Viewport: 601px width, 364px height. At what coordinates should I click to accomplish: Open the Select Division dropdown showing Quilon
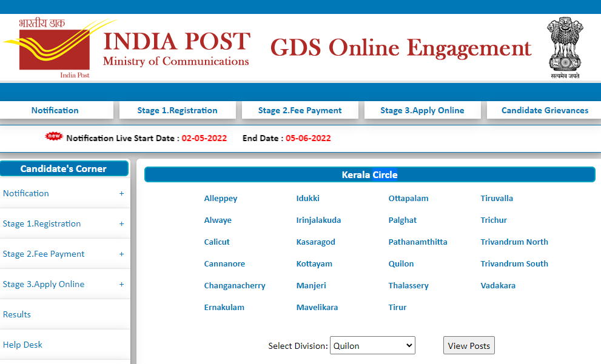pos(372,345)
